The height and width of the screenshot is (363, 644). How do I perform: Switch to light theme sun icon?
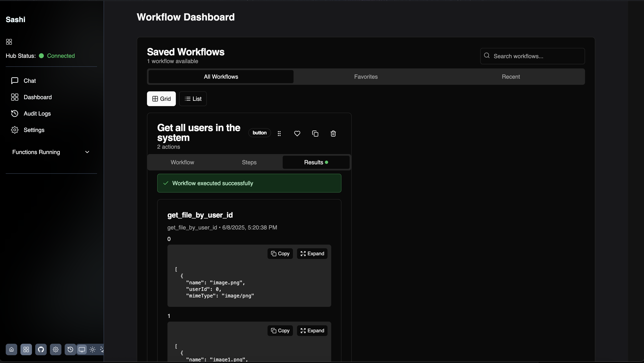pyautogui.click(x=93, y=349)
